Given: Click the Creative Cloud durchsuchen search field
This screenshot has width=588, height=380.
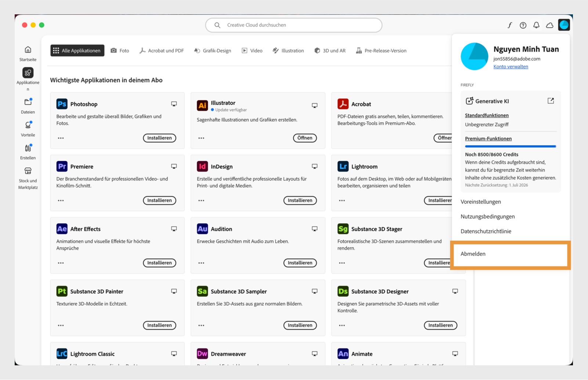Looking at the screenshot, I should tap(294, 25).
